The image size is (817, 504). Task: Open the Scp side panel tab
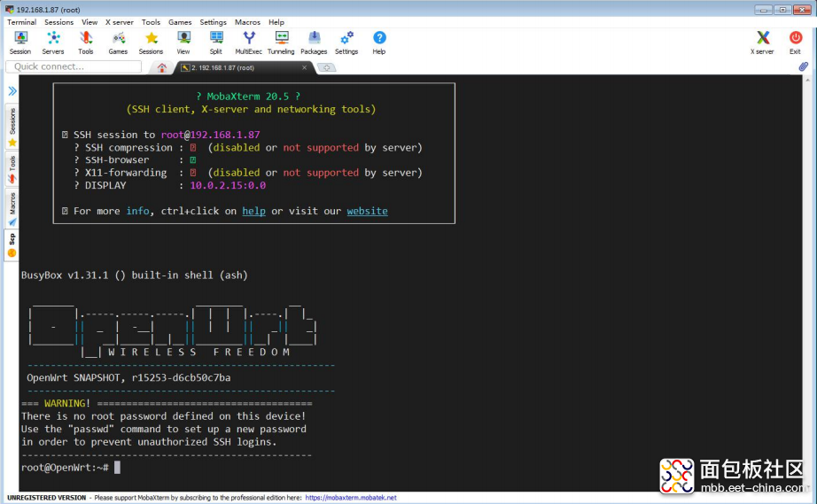(12, 245)
